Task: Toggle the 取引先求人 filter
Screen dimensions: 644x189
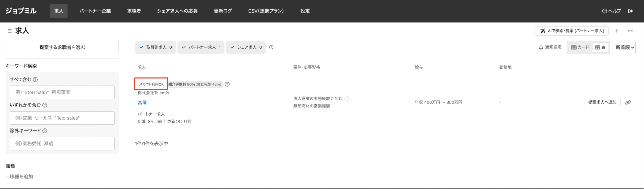Action: (156, 47)
